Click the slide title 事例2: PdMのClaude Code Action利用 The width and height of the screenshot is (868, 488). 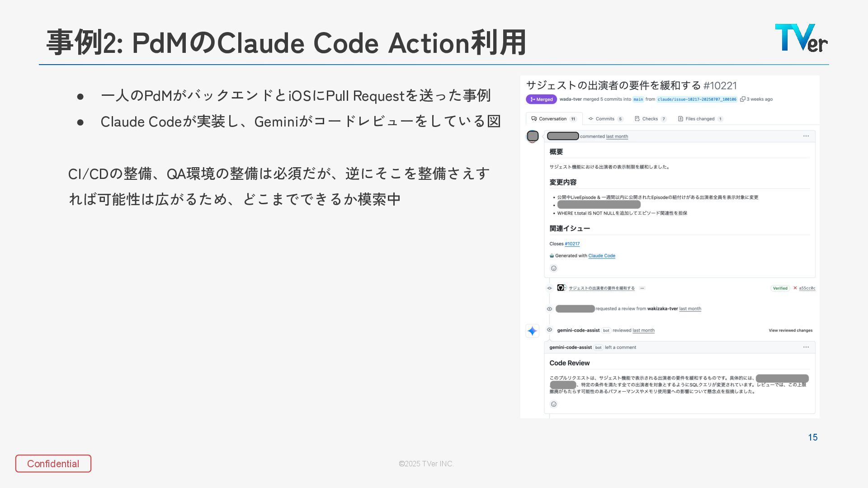[286, 43]
